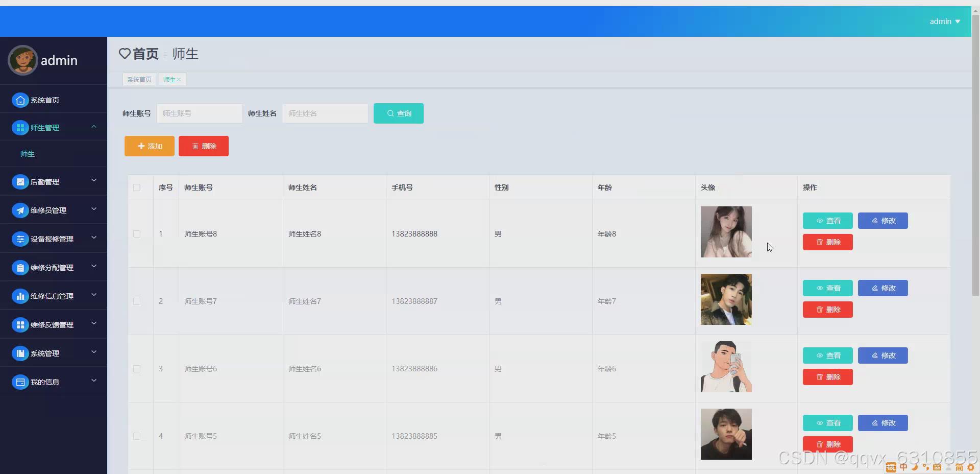Expand the 维修信息管理 menu chevron
This screenshot has height=474, width=980.
coord(94,295)
